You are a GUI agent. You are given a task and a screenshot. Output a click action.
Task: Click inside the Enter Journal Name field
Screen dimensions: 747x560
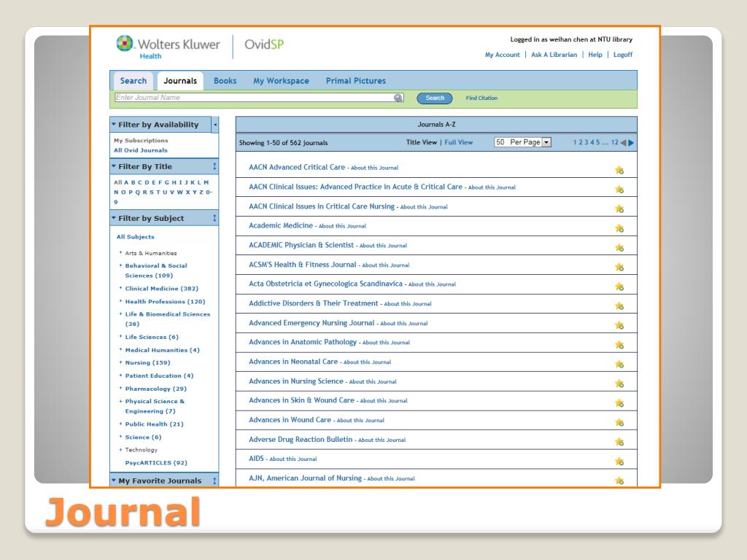click(259, 98)
